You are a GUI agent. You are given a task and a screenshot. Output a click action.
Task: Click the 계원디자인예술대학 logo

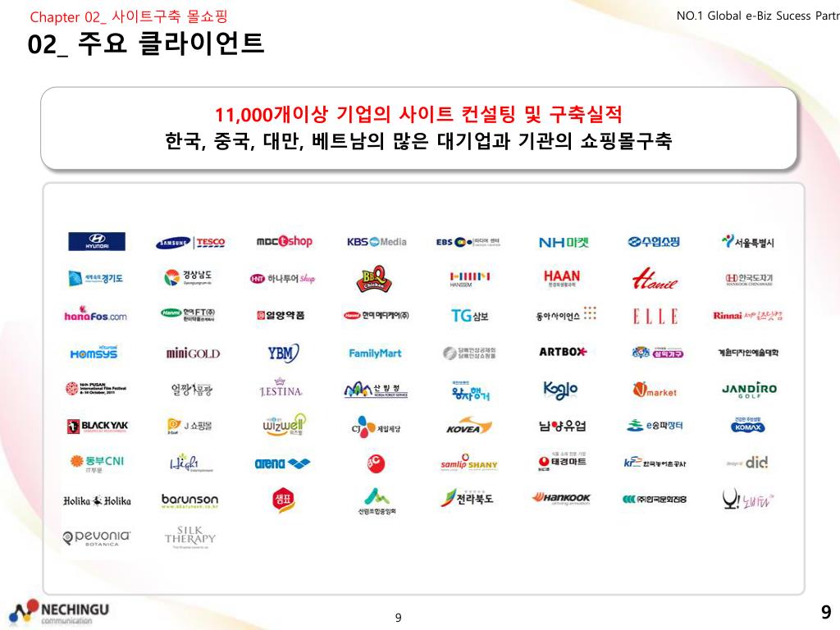[x=748, y=353]
